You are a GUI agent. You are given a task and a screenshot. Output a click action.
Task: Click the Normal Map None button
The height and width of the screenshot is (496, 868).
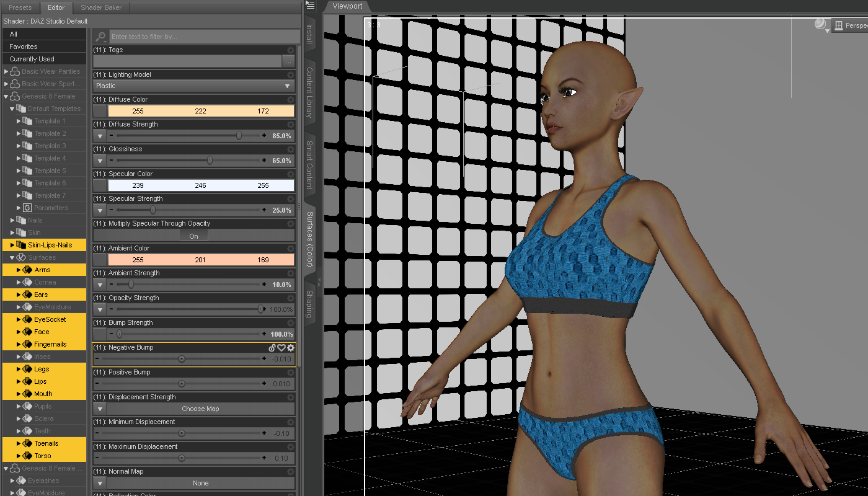coord(200,483)
